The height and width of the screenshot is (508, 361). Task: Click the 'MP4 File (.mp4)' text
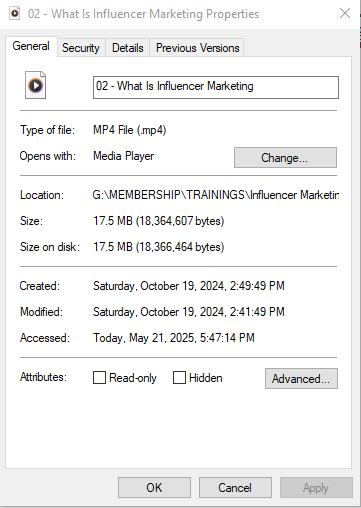[130, 130]
